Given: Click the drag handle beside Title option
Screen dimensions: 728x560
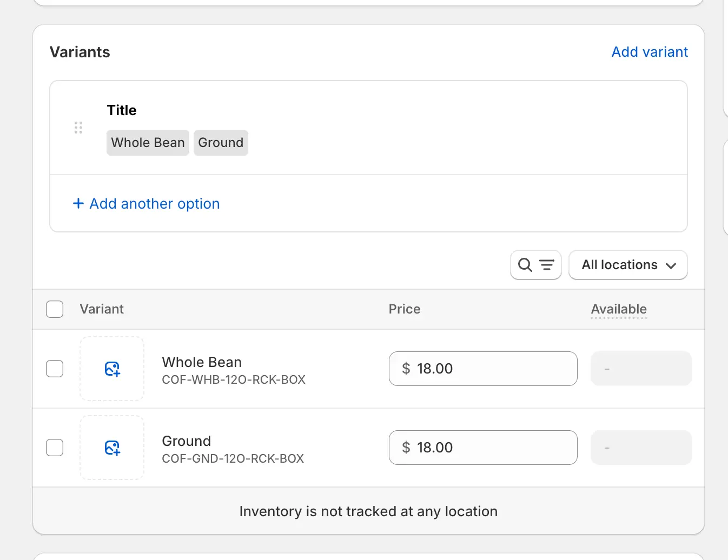Looking at the screenshot, I should (x=78, y=128).
